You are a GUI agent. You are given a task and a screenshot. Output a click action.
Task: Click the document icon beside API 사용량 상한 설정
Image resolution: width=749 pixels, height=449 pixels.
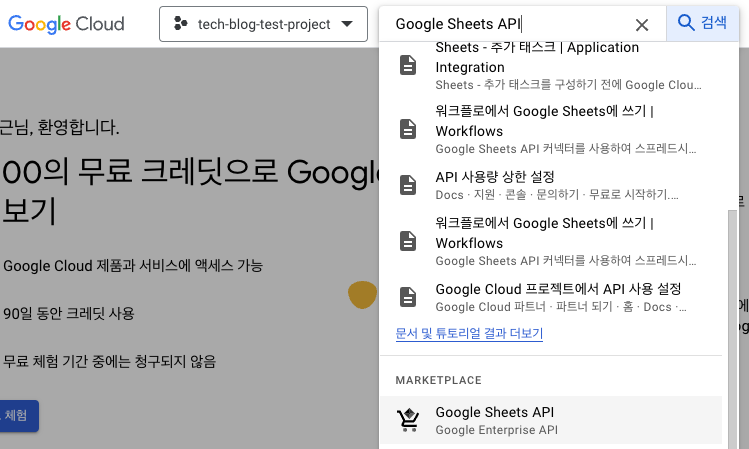[408, 185]
